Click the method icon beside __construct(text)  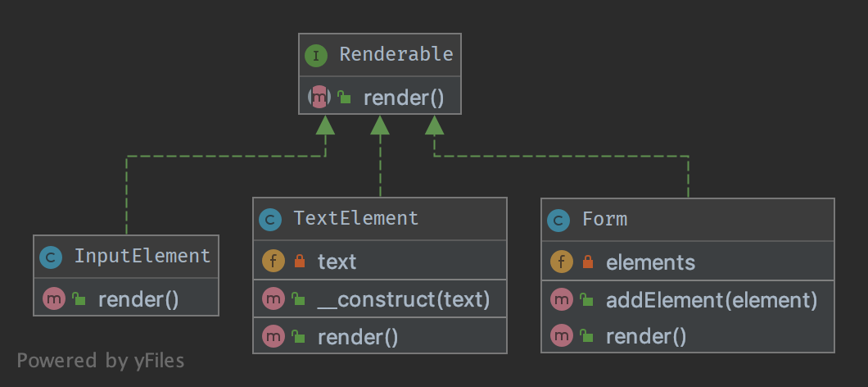[272, 299]
